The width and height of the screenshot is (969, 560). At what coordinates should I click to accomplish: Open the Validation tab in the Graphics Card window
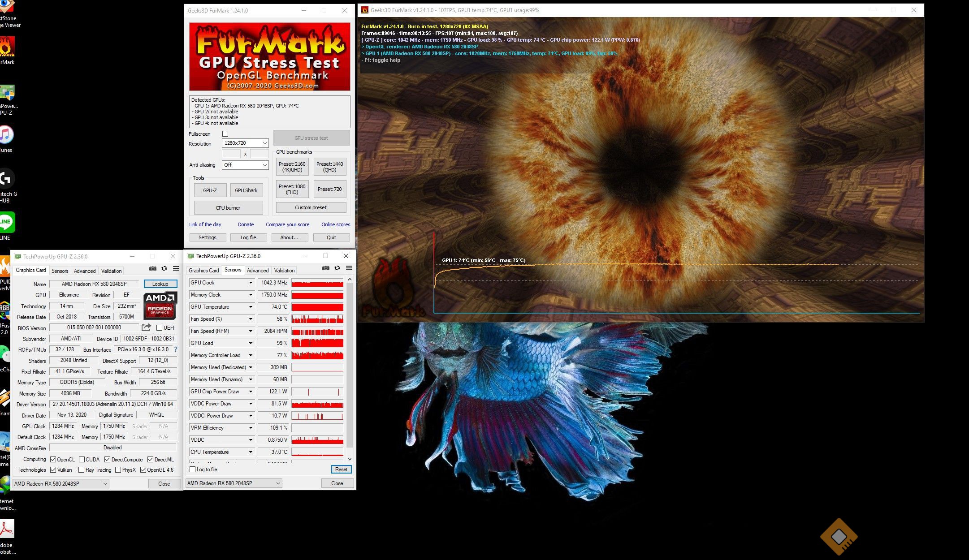coord(111,271)
